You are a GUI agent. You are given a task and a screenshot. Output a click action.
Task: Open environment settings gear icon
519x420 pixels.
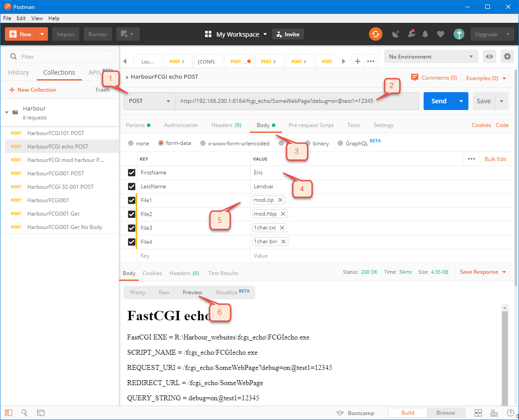pyautogui.click(x=507, y=56)
